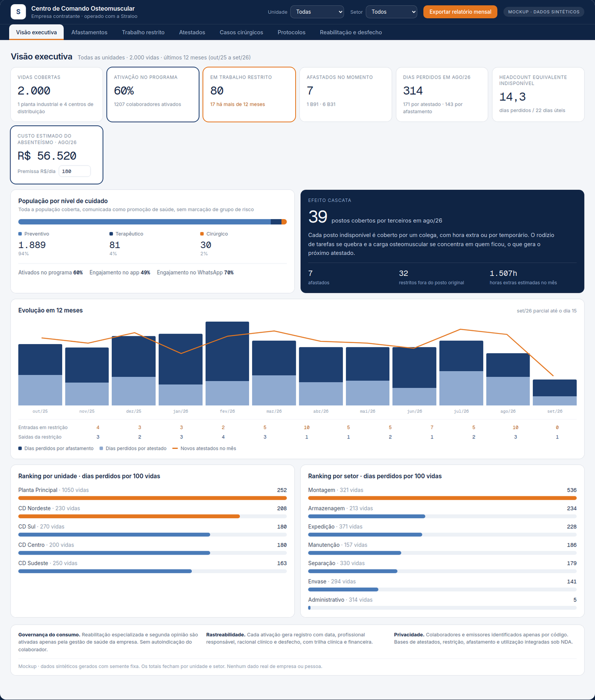Select the Visão executiva tab
595x700 pixels.
pyautogui.click(x=37, y=32)
